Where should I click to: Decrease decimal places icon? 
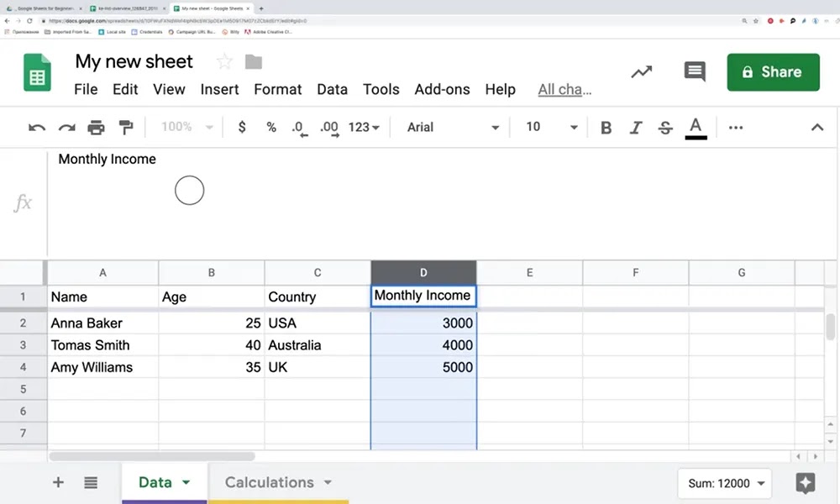(300, 128)
